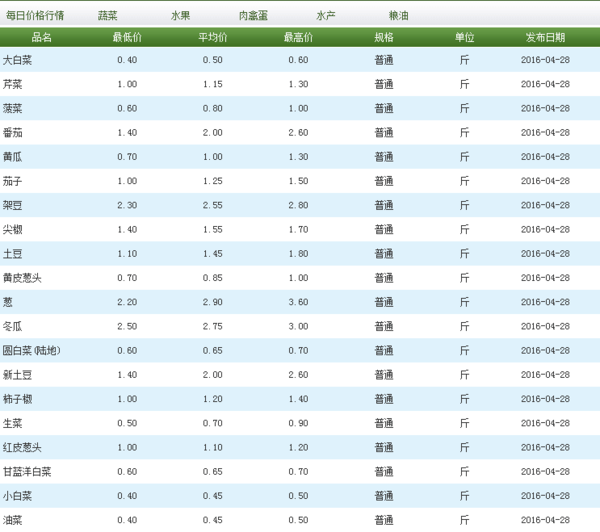Click the 平均价 column header
Viewport: 600px width, 532px height.
tap(213, 37)
